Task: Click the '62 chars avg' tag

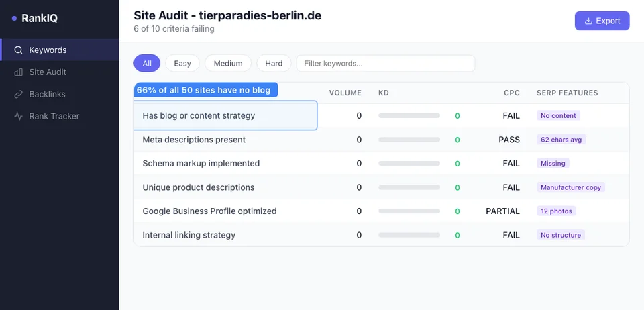Action: click(561, 140)
